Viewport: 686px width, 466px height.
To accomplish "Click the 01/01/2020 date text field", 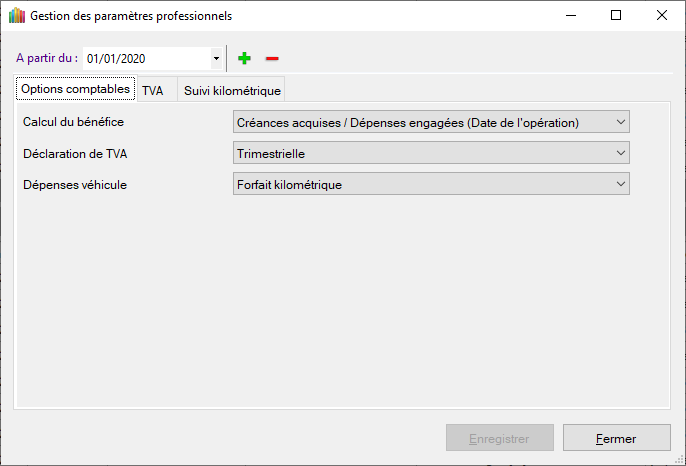I will 147,59.
